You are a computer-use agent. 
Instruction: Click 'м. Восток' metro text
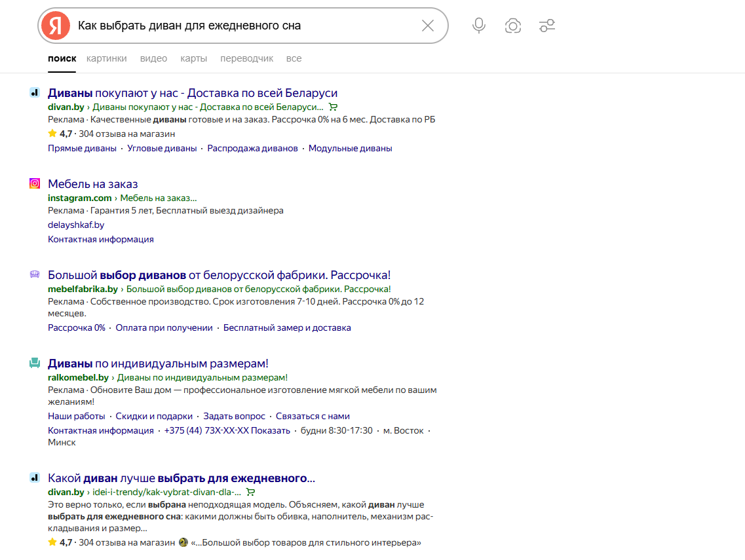coord(403,430)
